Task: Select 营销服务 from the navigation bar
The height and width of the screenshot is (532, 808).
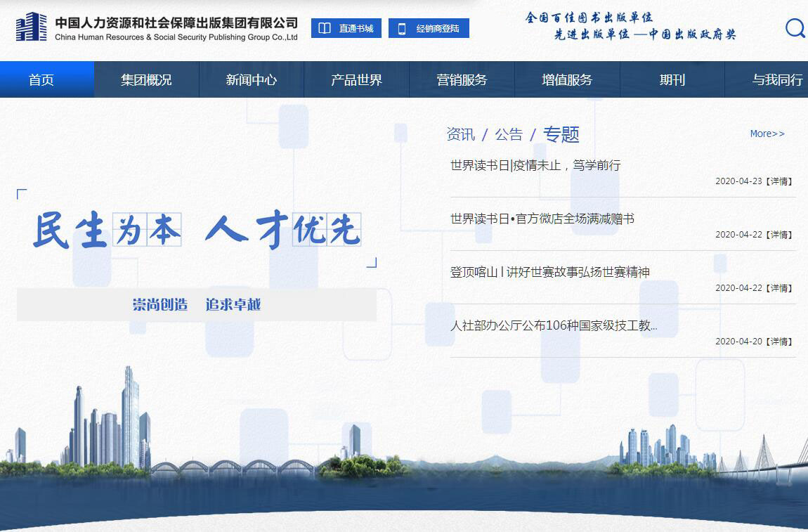Action: (x=462, y=79)
